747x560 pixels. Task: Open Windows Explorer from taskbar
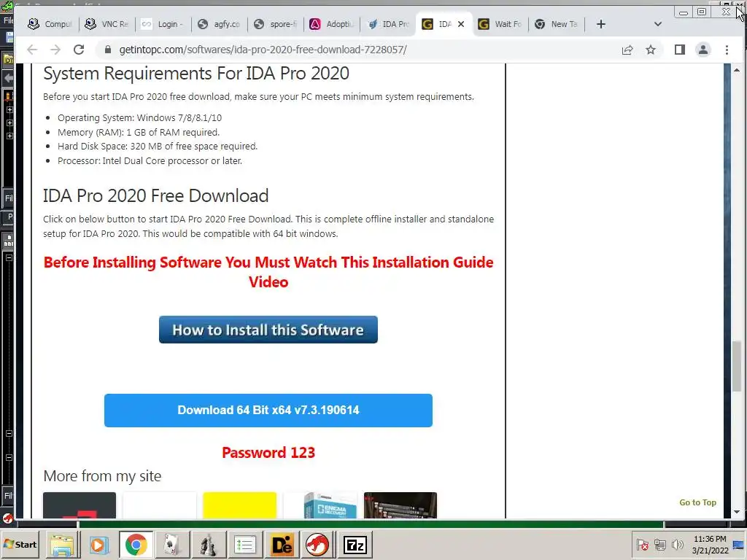tap(63, 545)
